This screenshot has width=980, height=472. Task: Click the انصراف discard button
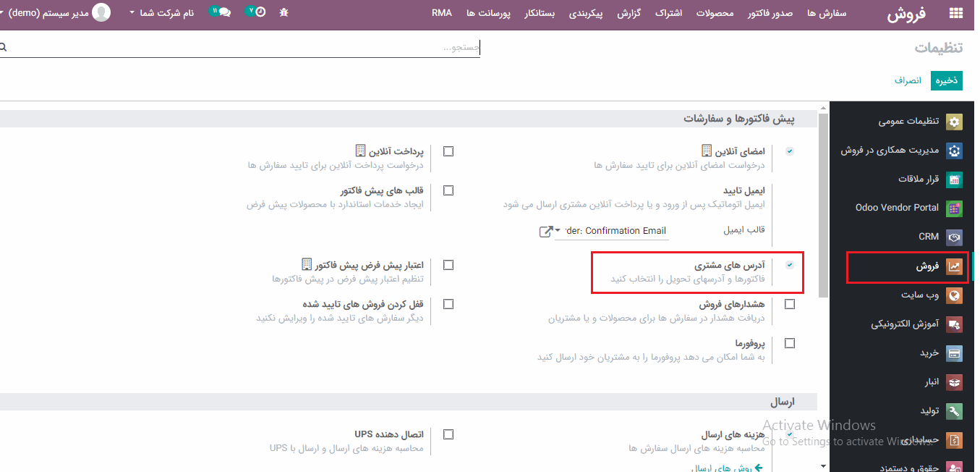(908, 80)
